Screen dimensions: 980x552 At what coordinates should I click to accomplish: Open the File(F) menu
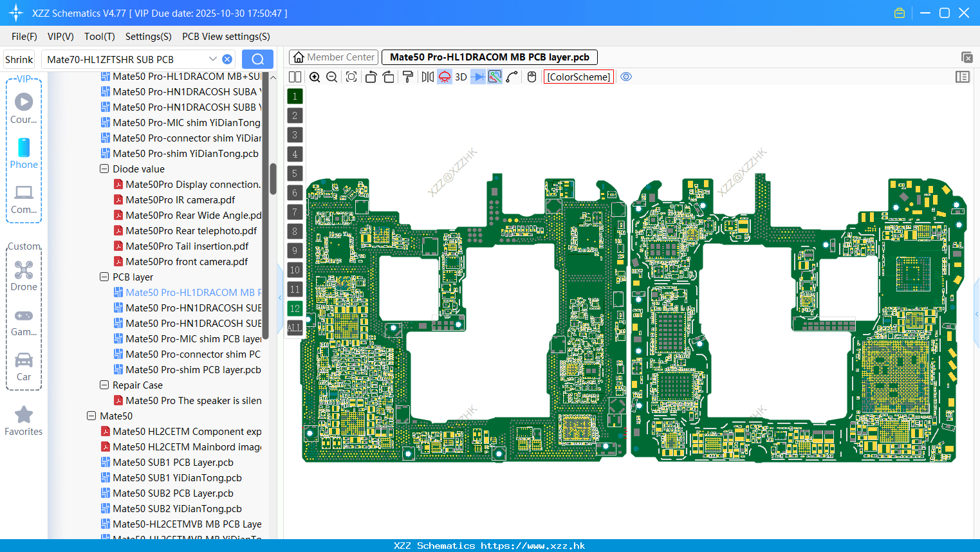point(24,37)
